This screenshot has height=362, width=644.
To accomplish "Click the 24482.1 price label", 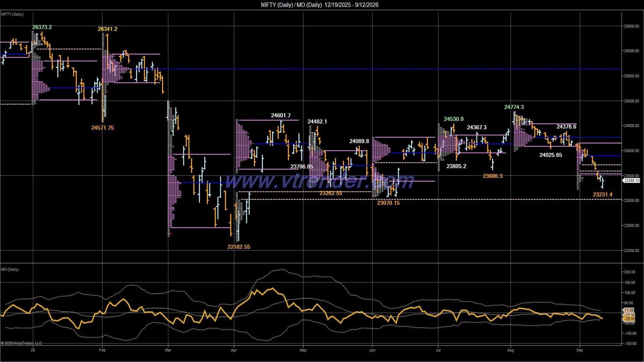I will (x=317, y=121).
